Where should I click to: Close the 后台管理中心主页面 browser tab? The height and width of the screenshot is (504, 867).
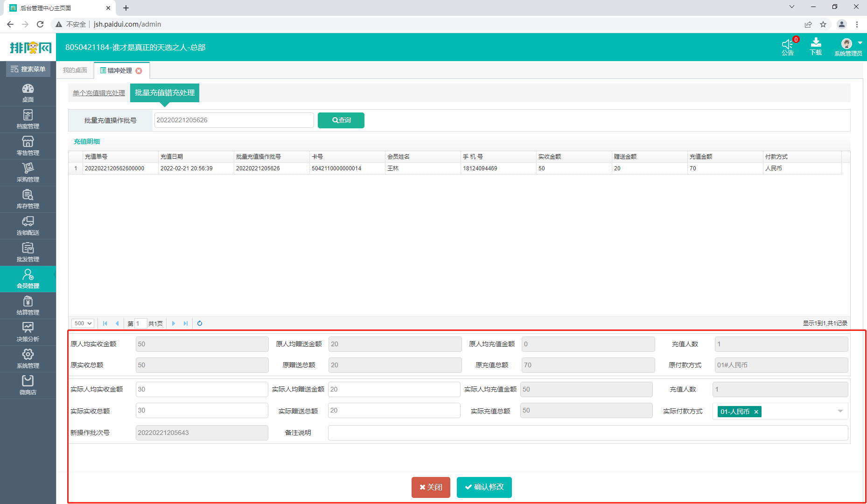108,8
